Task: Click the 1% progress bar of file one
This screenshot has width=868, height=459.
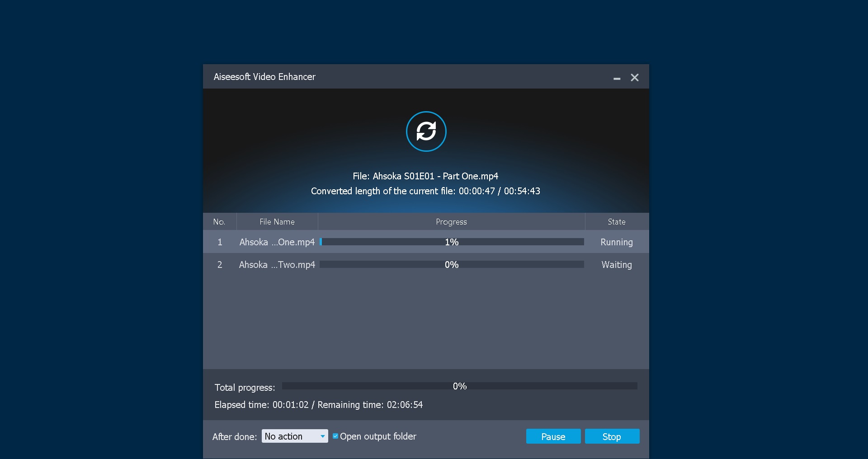Action: pyautogui.click(x=452, y=242)
